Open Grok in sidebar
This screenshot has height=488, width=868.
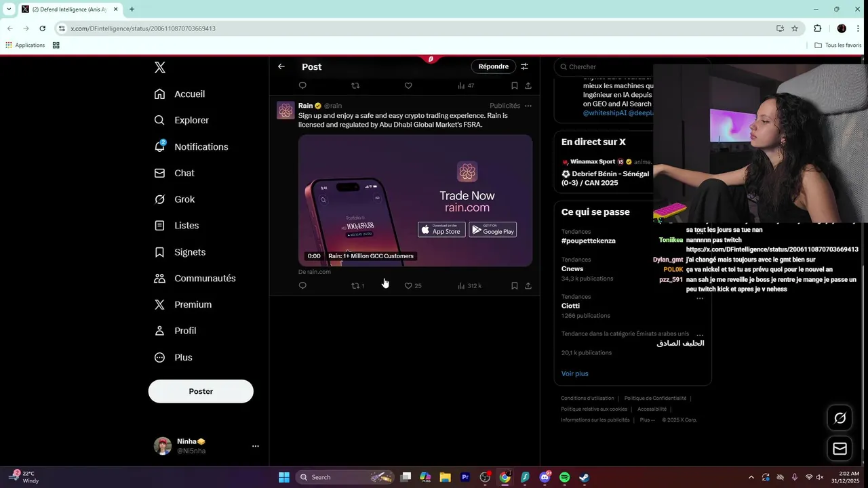tap(174, 199)
